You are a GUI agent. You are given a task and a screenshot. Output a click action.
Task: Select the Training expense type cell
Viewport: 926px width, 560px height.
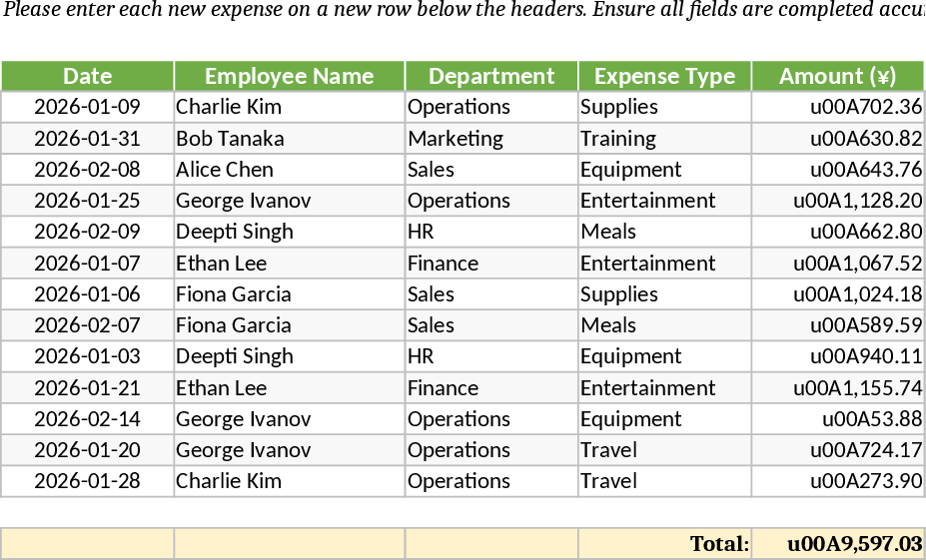(x=664, y=138)
